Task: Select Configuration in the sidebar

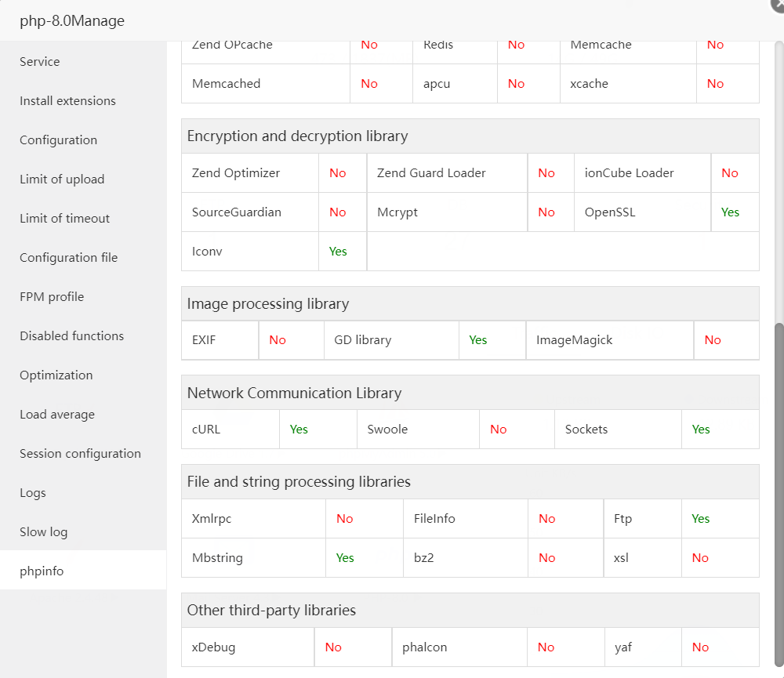Action: [59, 140]
